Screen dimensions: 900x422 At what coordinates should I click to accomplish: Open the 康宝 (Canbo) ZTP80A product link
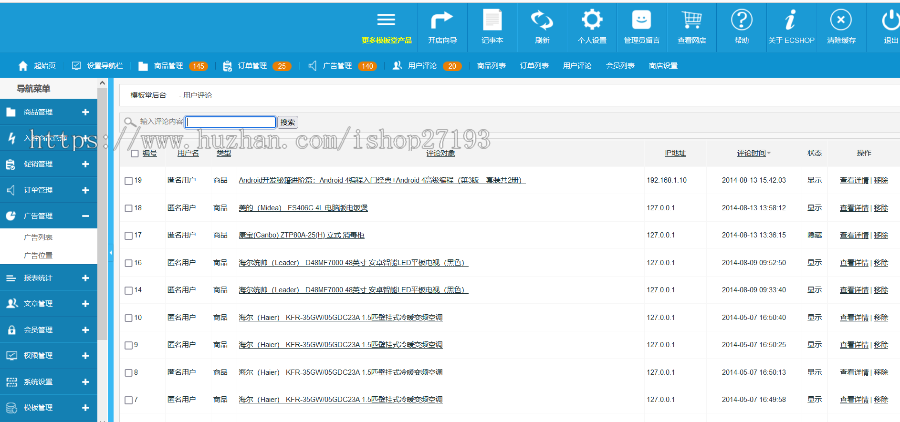(x=301, y=235)
